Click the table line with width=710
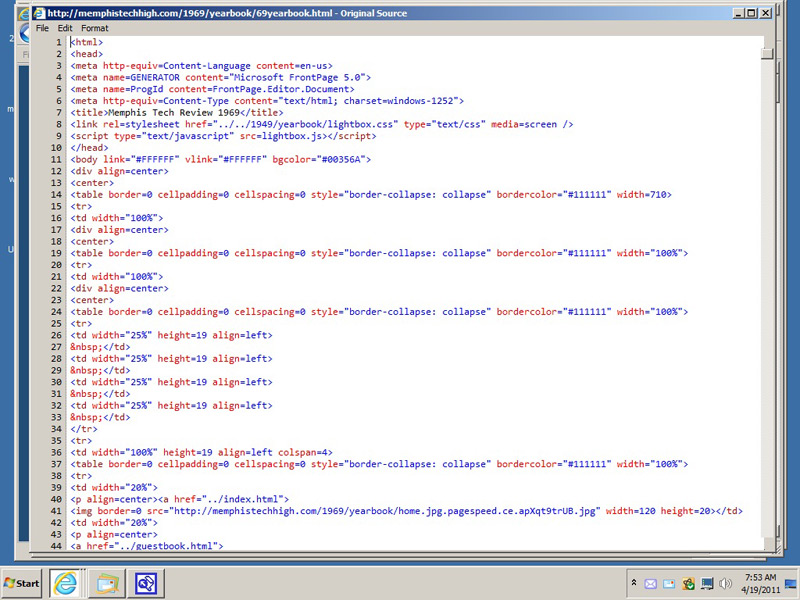This screenshot has width=800, height=600. tap(371, 195)
